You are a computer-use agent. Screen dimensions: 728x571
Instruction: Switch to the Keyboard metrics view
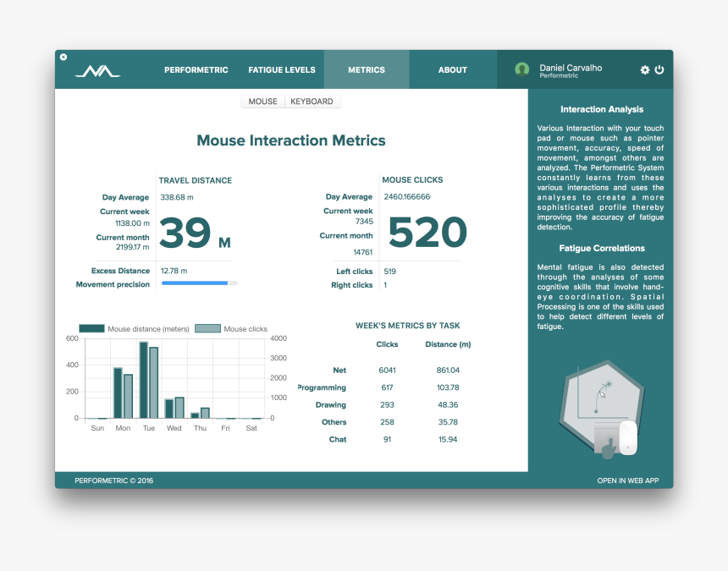click(312, 102)
